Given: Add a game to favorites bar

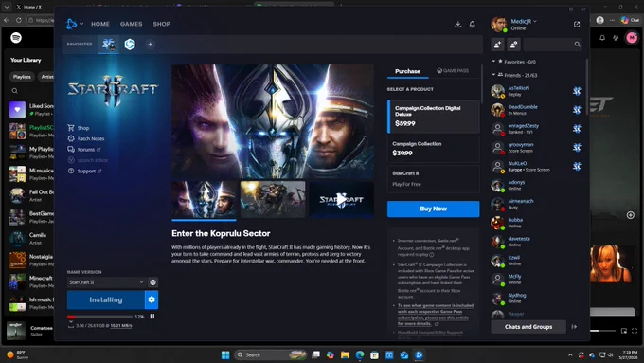Looking at the screenshot, I should [x=150, y=45].
